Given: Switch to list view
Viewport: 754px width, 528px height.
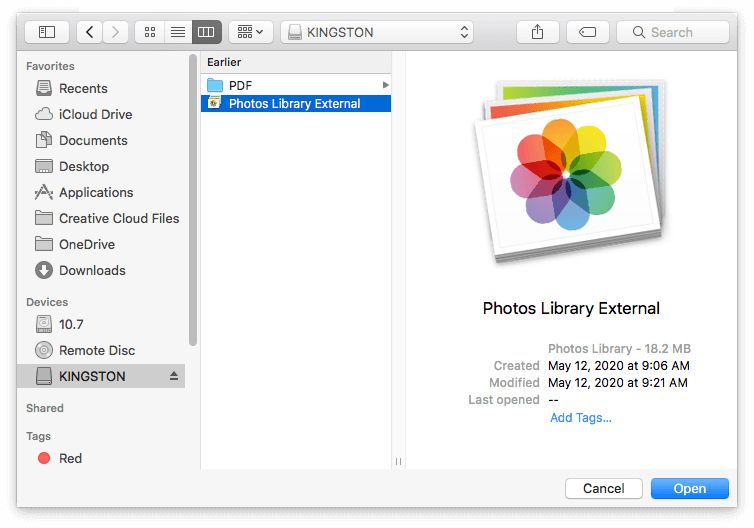Looking at the screenshot, I should (x=178, y=32).
